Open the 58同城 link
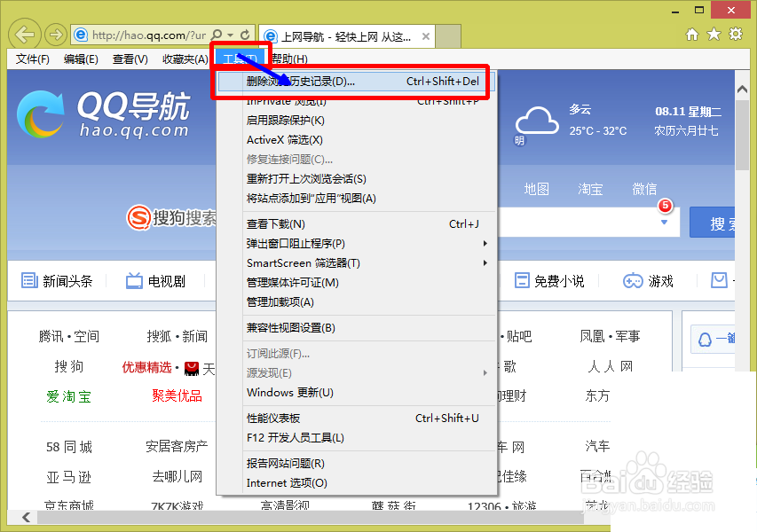This screenshot has width=757, height=532. [69, 447]
